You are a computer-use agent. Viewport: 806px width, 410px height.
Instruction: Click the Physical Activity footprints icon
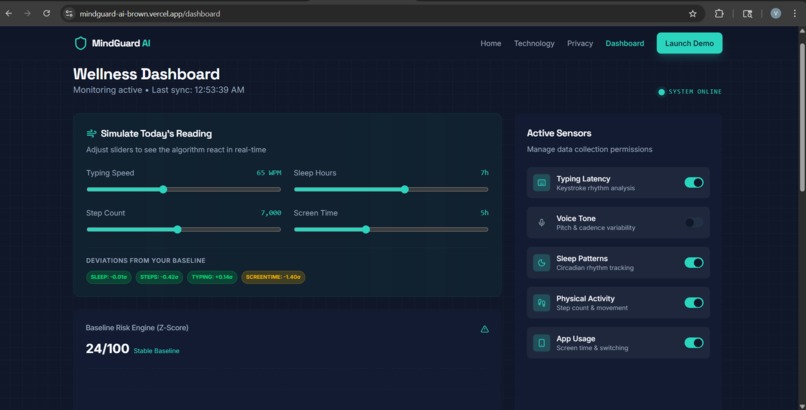541,303
